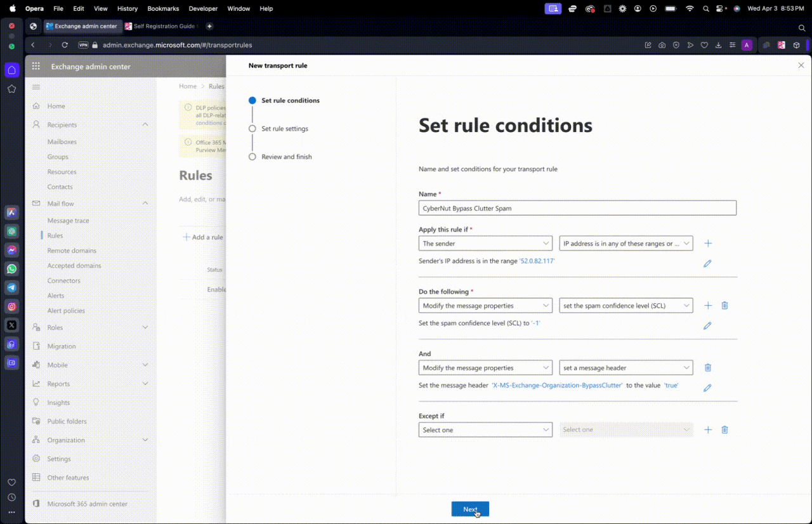Delete the 'set a message header' action
The height and width of the screenshot is (524, 812).
708,368
